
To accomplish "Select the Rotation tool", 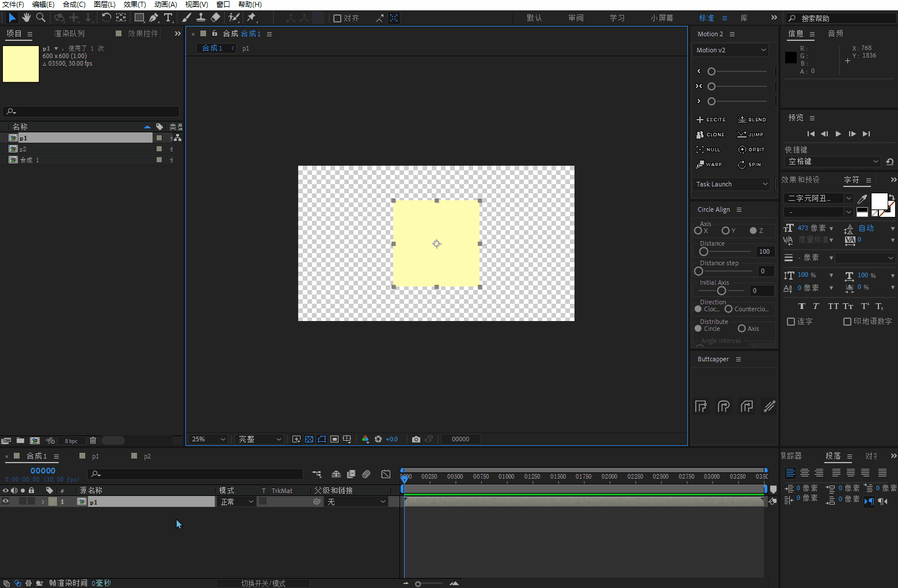I will point(106,18).
